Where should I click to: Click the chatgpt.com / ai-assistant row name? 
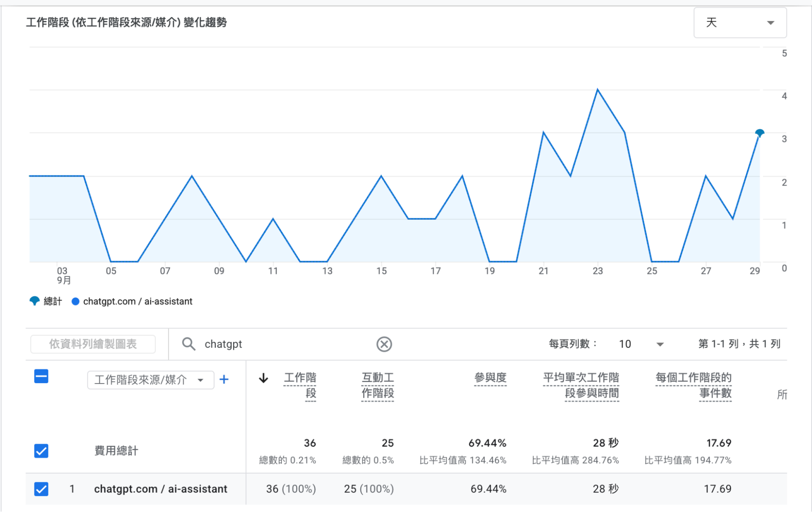point(160,489)
